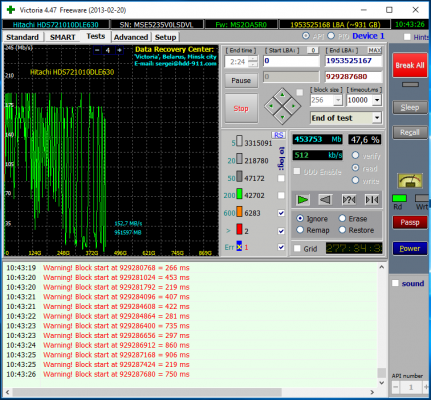The image size is (431, 400).
Task: Click the red Break All button
Action: [410, 65]
